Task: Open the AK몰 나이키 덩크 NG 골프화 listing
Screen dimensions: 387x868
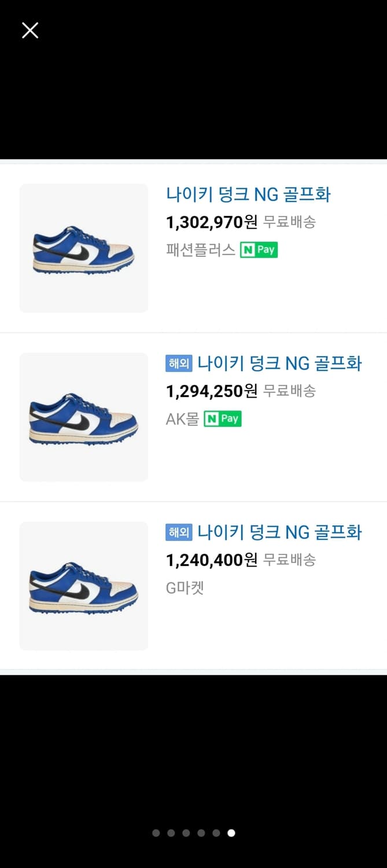Action: click(279, 363)
